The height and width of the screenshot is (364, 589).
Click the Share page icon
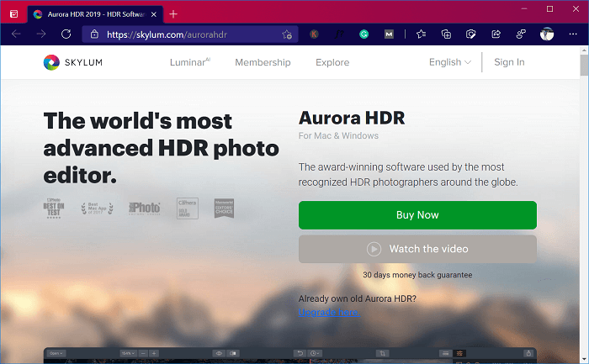(496, 34)
